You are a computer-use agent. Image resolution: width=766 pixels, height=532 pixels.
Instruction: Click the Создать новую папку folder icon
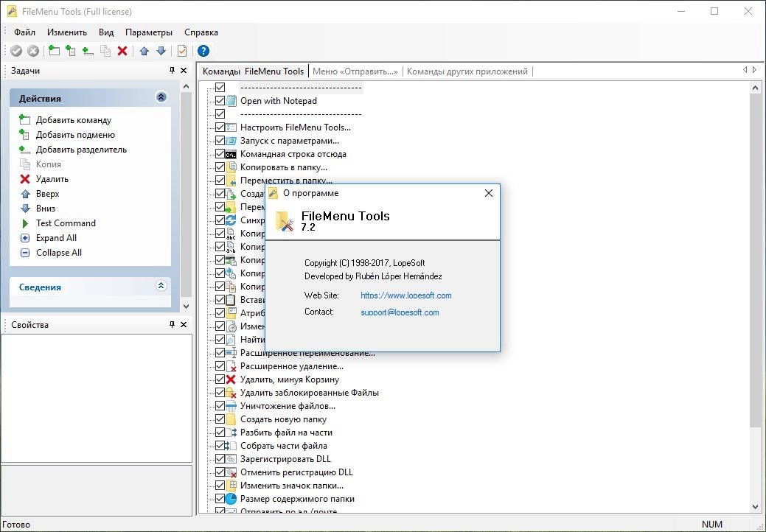(x=231, y=419)
